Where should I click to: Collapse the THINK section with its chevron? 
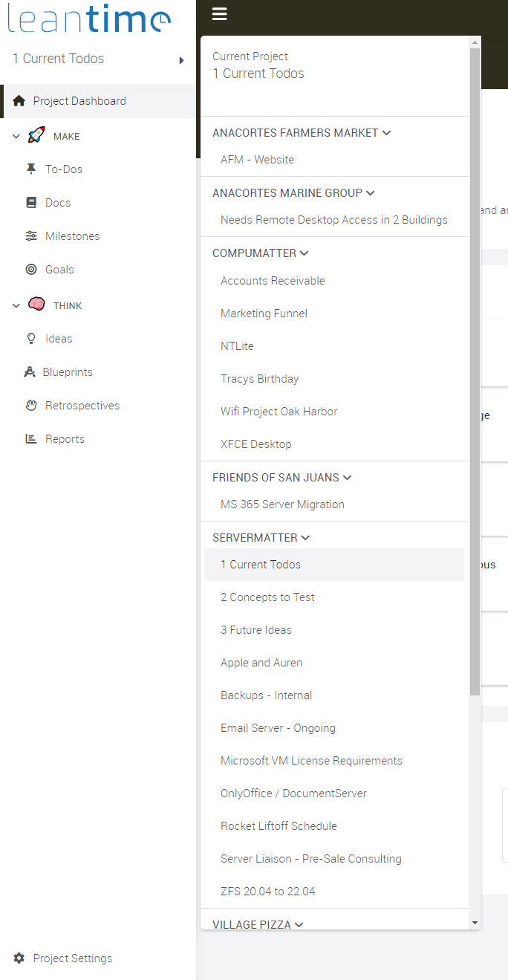coord(15,305)
